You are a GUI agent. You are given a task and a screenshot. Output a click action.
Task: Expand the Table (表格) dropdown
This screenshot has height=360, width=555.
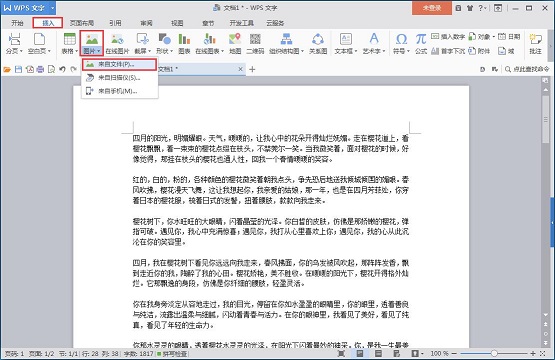click(x=69, y=44)
